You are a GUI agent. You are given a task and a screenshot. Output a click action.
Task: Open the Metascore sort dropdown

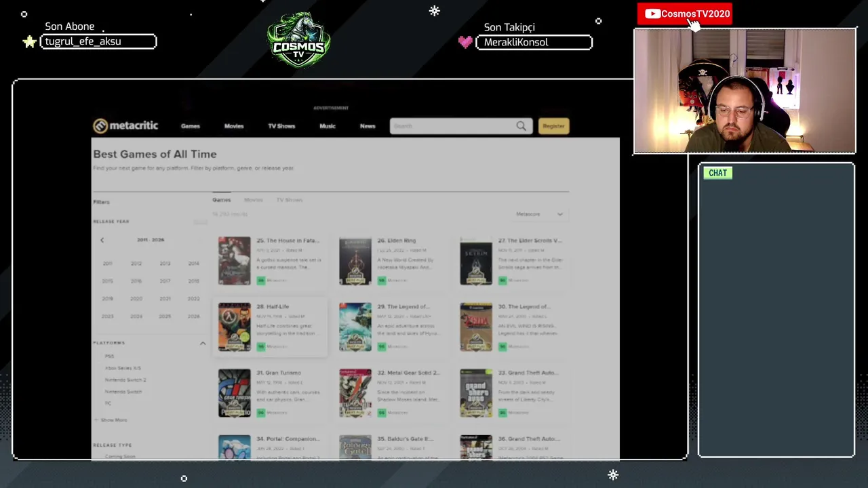pyautogui.click(x=539, y=214)
